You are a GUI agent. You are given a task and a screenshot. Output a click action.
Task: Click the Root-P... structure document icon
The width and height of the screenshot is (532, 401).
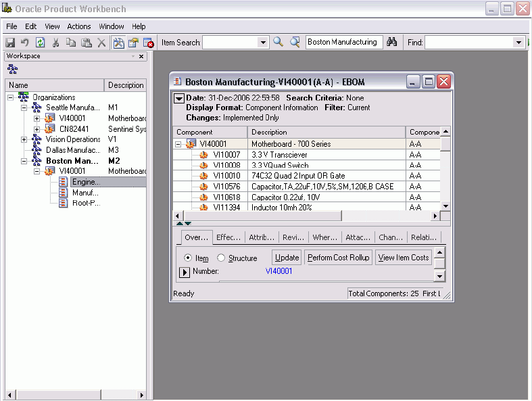tap(63, 203)
